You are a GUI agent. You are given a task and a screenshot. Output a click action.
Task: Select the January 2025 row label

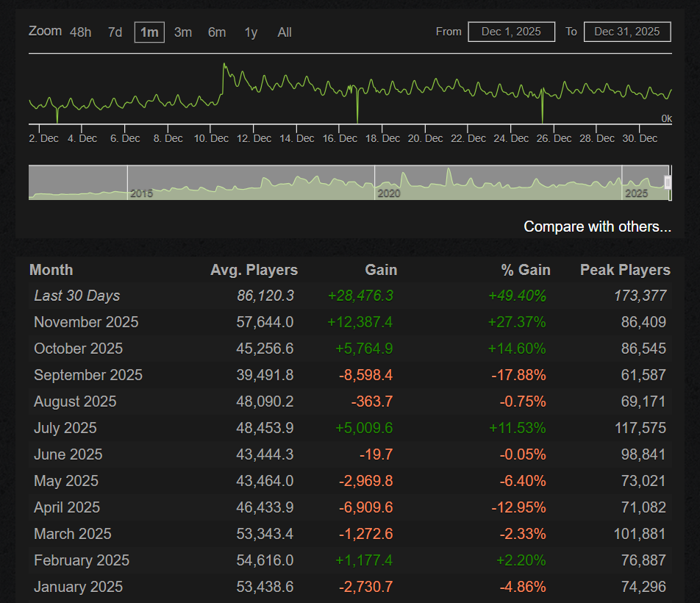tap(79, 587)
